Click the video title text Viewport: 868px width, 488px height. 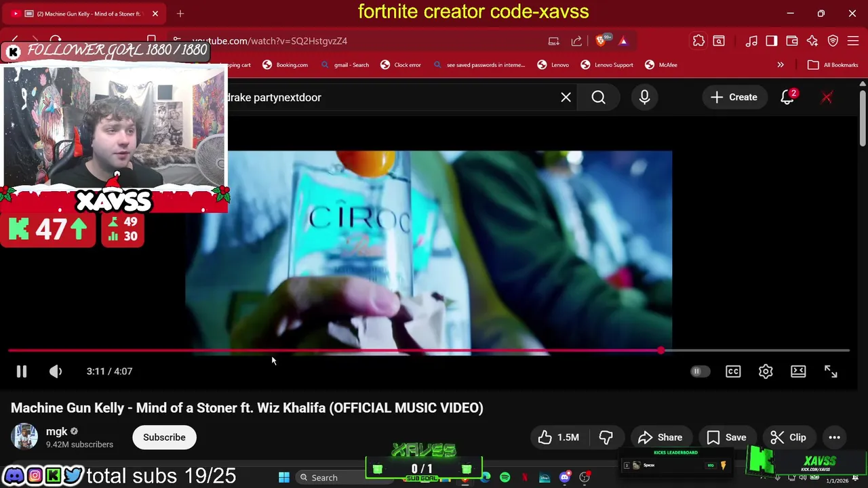(x=247, y=408)
